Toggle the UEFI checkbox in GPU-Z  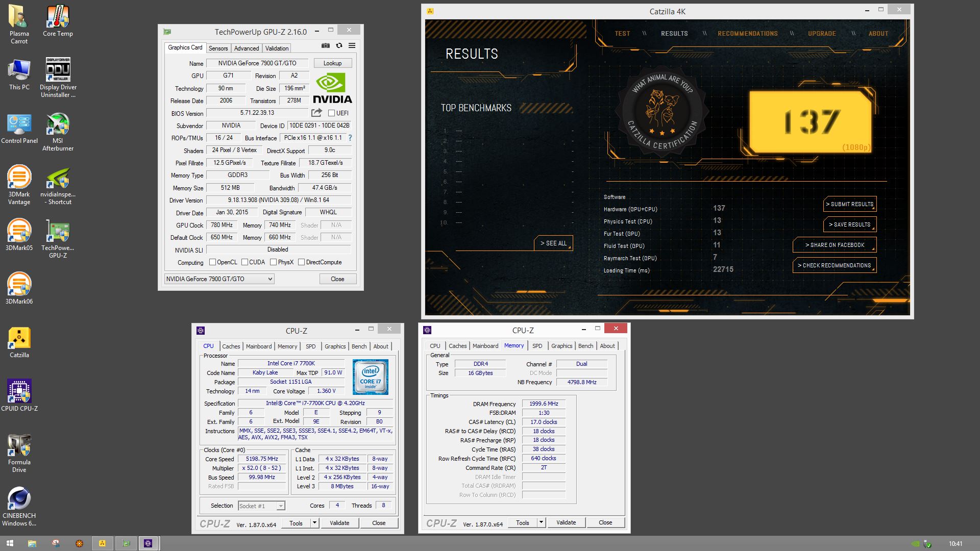click(331, 113)
